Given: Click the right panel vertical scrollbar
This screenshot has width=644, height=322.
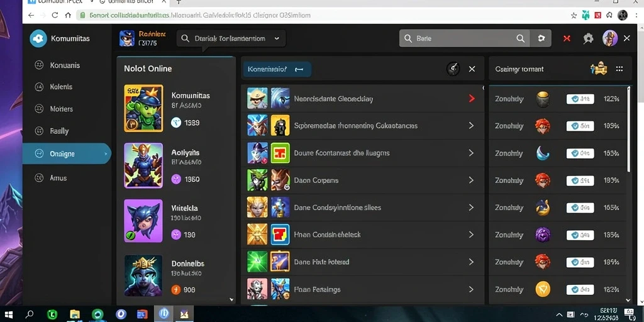Looking at the screenshot, I should point(628,130).
